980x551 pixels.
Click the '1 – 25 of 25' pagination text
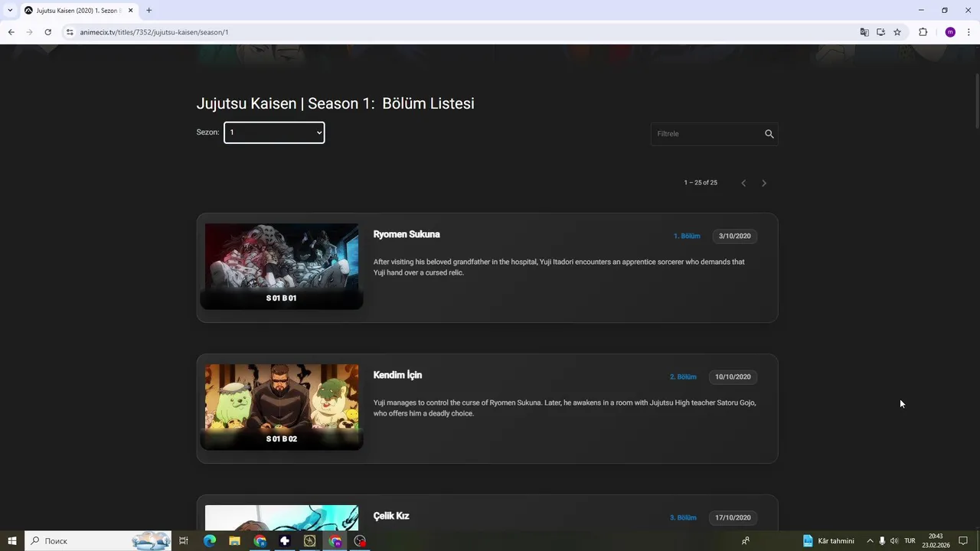tap(701, 183)
